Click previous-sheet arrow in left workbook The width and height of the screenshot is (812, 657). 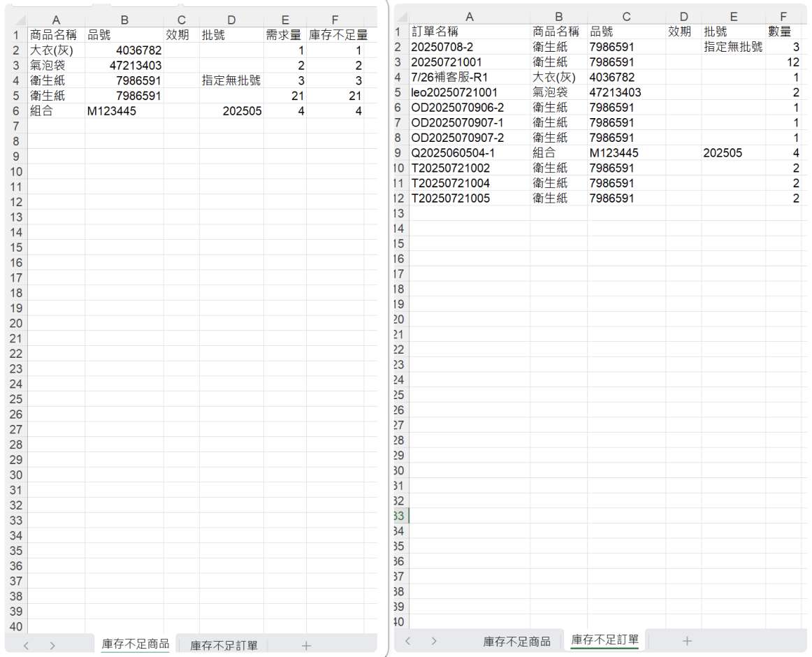(26, 646)
